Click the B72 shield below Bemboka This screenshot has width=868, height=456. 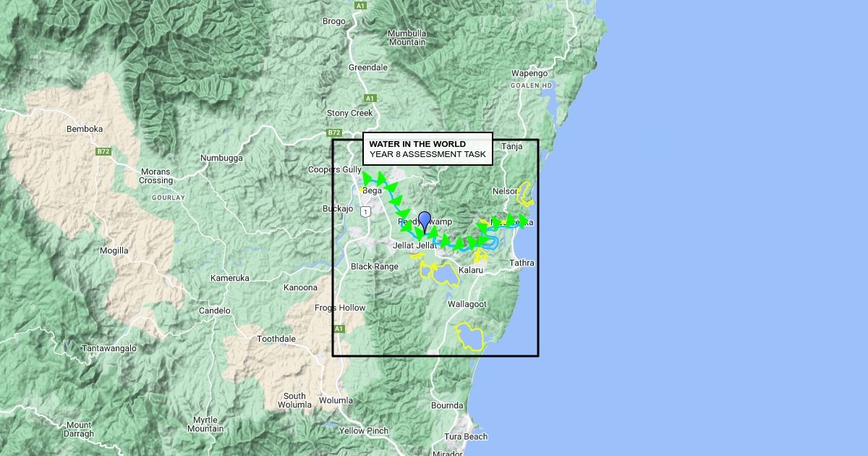pyautogui.click(x=103, y=151)
